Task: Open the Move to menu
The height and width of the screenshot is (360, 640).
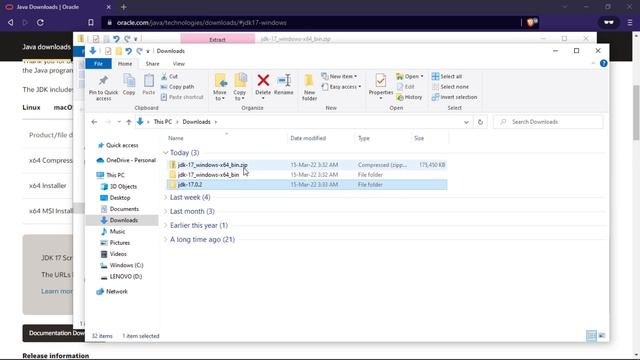Action: [x=220, y=87]
